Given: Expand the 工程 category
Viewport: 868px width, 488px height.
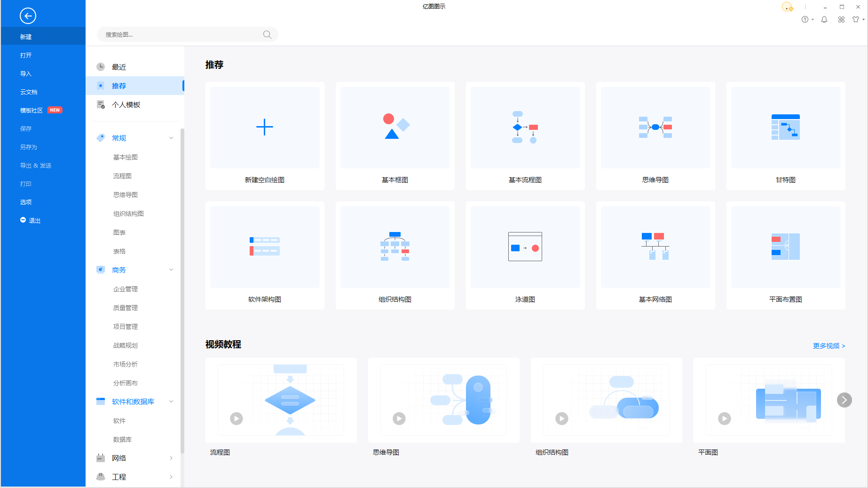Looking at the screenshot, I should (x=171, y=477).
